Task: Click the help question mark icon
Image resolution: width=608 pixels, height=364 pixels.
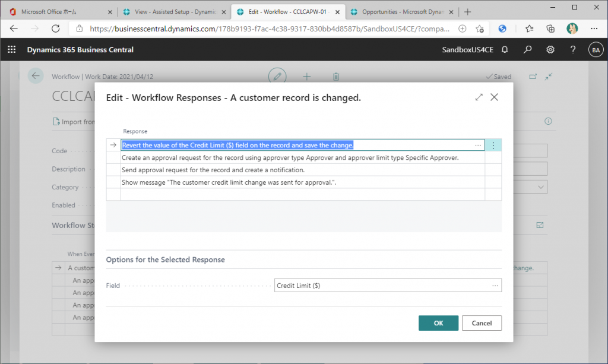Action: click(573, 50)
